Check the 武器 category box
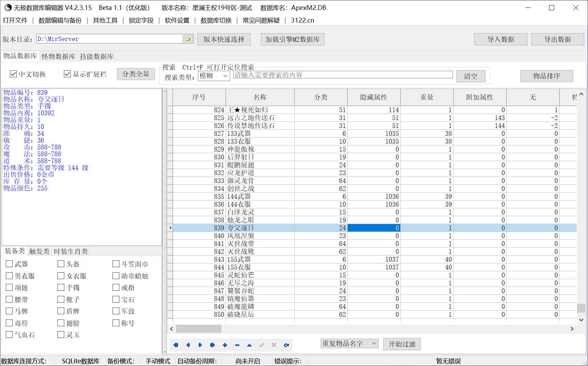Image resolution: width=588 pixels, height=366 pixels. (10, 264)
